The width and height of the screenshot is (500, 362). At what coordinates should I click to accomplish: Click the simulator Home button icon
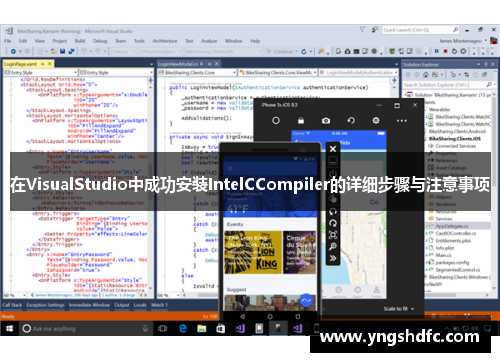pos(276,120)
